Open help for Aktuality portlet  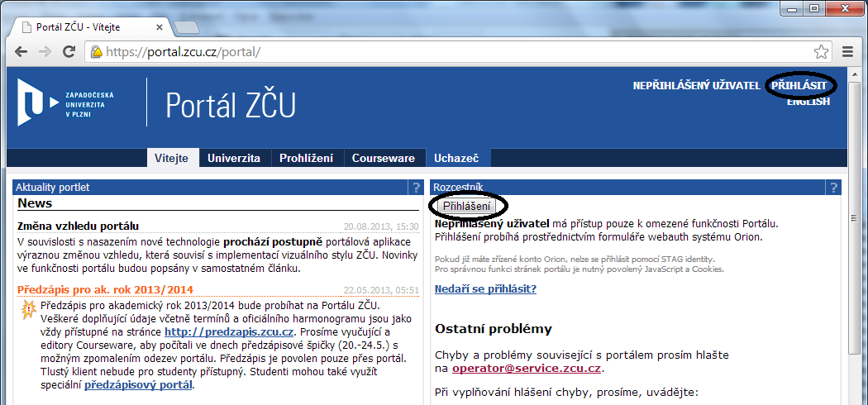(x=416, y=188)
